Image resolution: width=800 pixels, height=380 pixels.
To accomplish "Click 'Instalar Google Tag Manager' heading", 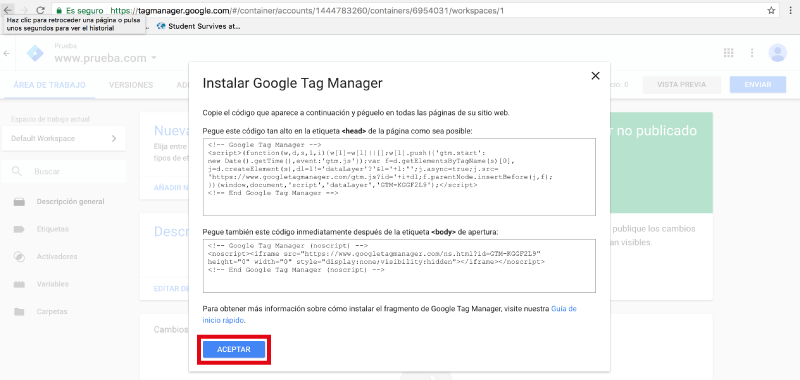I will click(292, 83).
